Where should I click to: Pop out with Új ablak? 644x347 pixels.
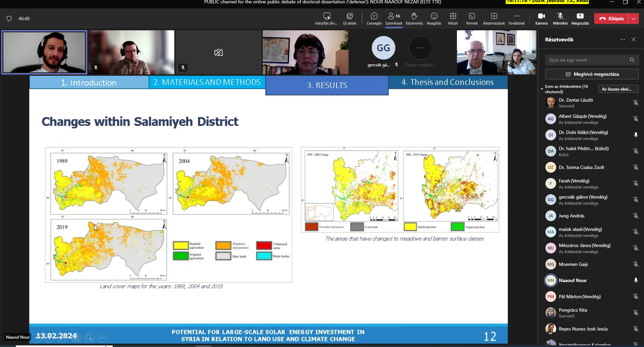(350, 19)
